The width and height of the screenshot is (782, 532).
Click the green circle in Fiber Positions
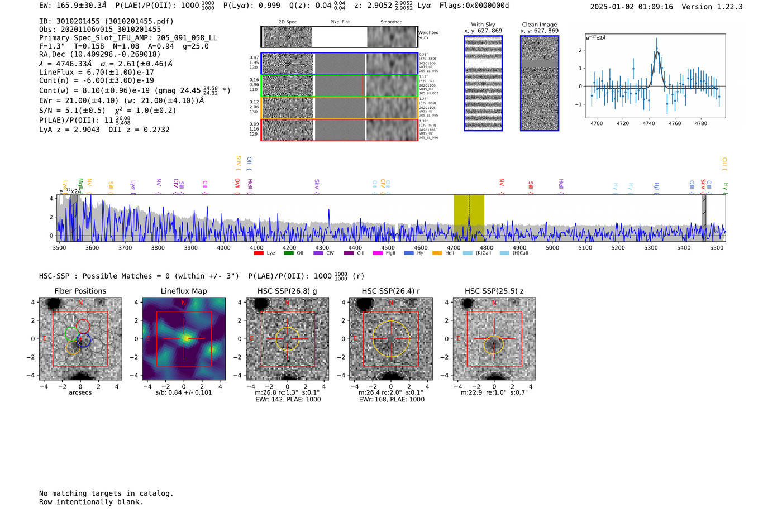[71, 334]
